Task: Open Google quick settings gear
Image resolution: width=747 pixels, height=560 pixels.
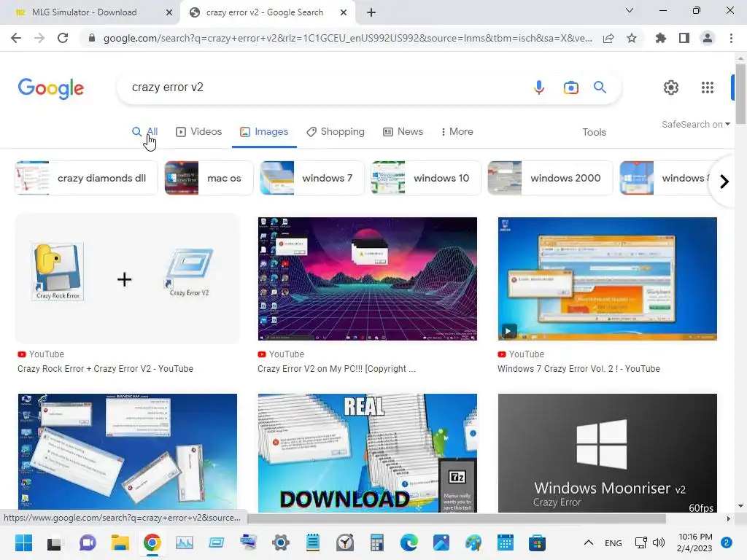Action: pyautogui.click(x=671, y=87)
